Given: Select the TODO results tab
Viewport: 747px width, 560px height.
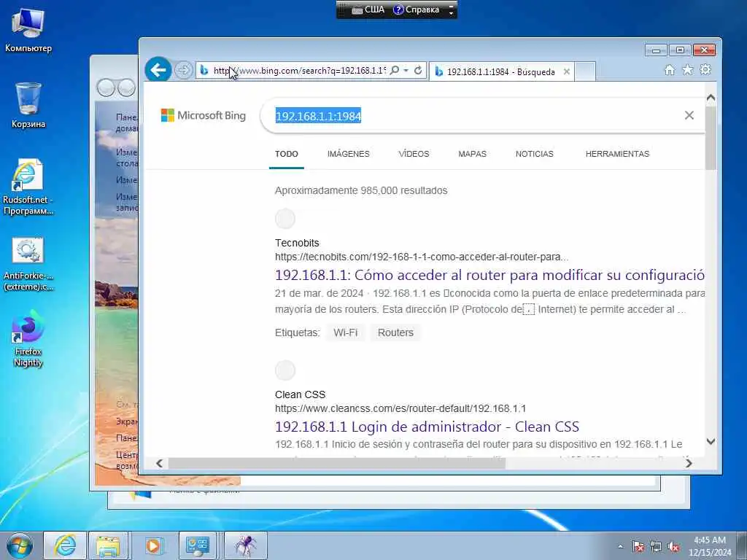Looking at the screenshot, I should click(x=286, y=154).
